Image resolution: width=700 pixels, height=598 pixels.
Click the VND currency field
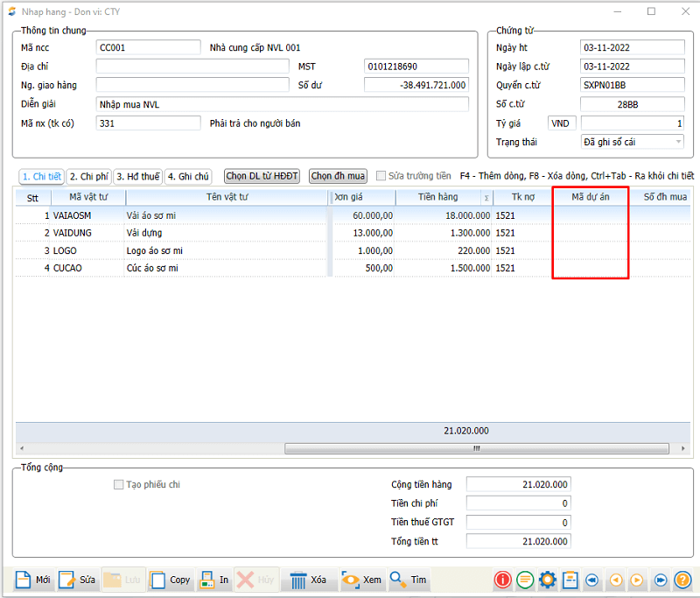[562, 123]
